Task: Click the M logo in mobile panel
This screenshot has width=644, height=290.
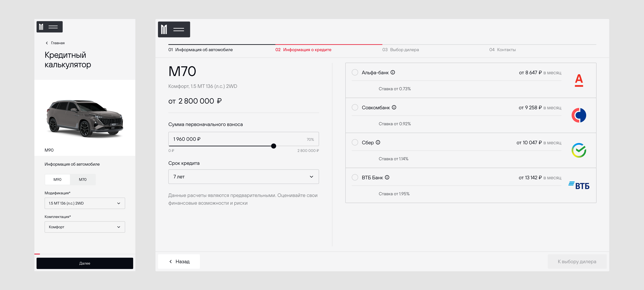Action: click(x=41, y=27)
